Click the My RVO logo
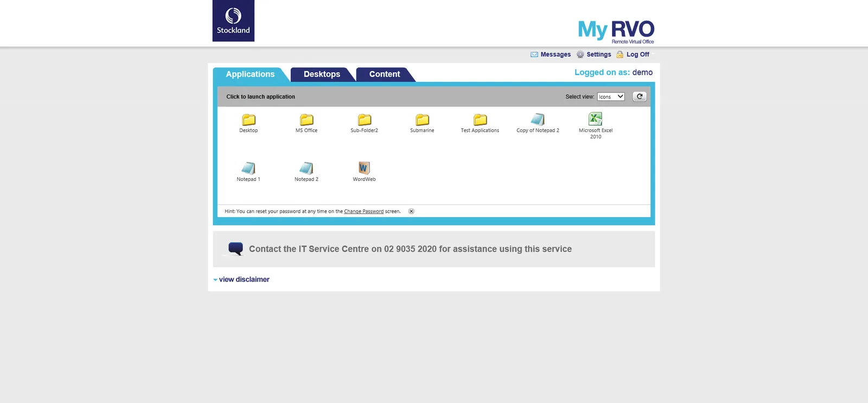868x403 pixels. tap(616, 32)
